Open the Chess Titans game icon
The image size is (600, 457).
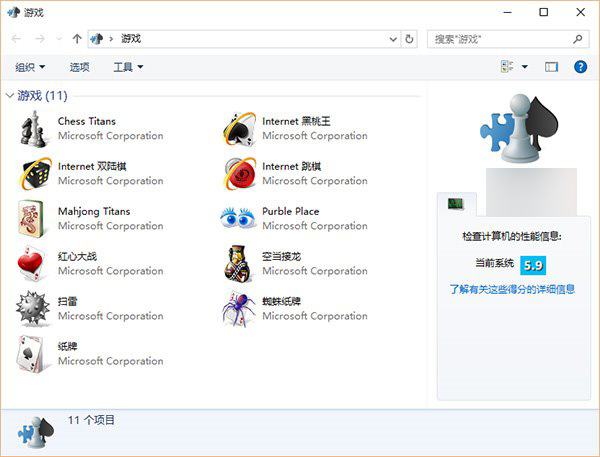point(33,129)
